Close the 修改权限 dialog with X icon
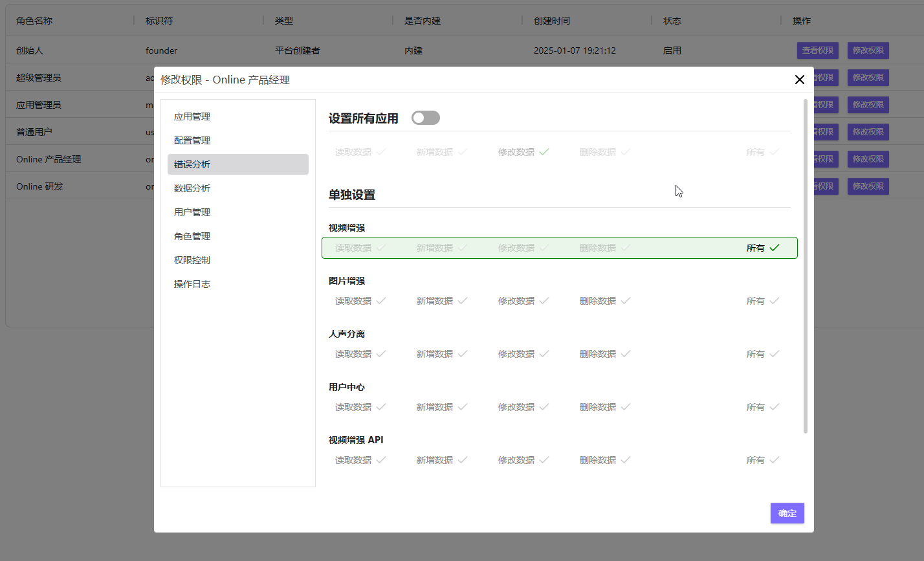924x561 pixels. pyautogui.click(x=800, y=80)
